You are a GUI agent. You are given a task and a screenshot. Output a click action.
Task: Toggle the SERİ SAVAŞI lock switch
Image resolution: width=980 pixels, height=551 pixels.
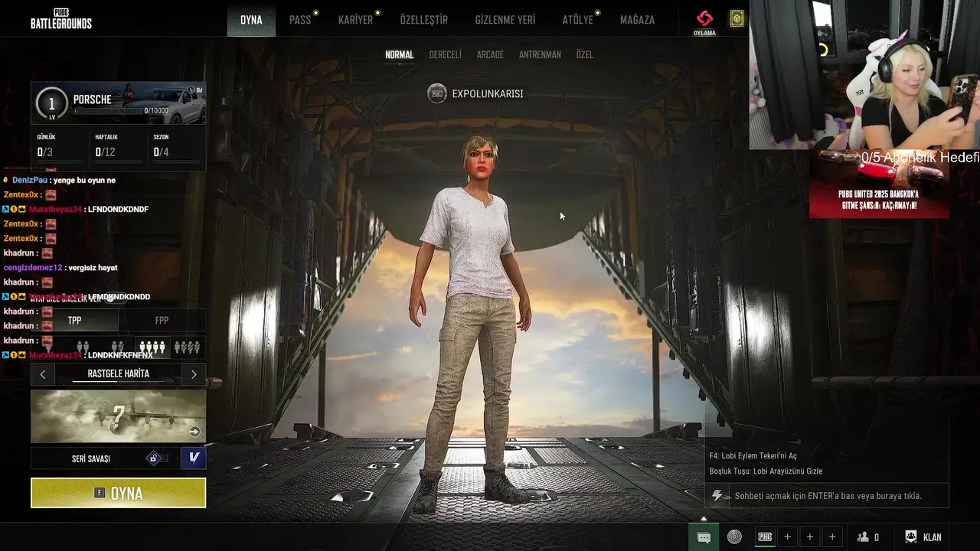(157, 458)
